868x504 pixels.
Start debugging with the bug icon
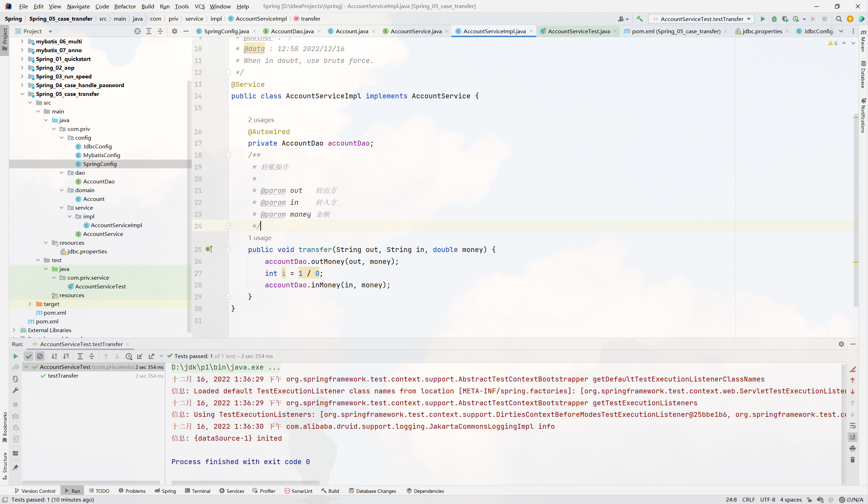pyautogui.click(x=774, y=19)
